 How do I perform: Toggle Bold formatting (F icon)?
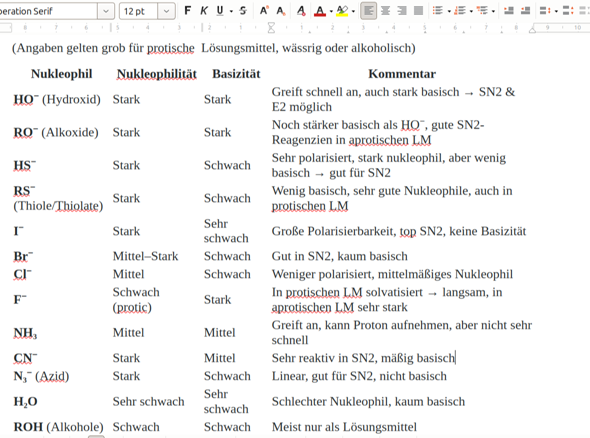point(187,11)
